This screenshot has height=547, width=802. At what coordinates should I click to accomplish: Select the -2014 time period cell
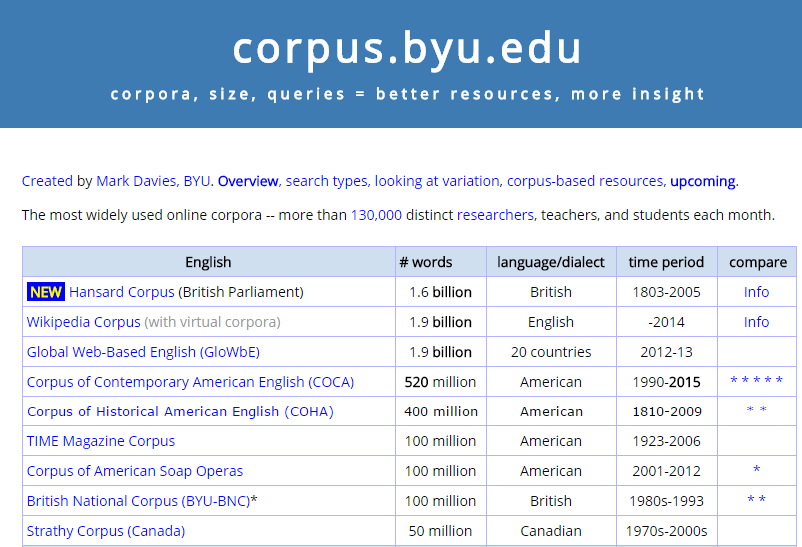click(666, 322)
